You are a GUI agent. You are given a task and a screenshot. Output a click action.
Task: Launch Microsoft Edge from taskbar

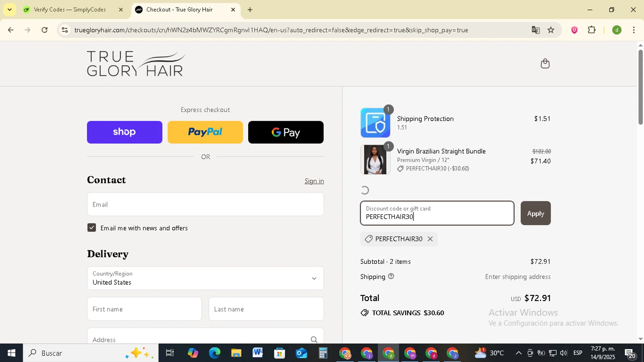pos(214,353)
